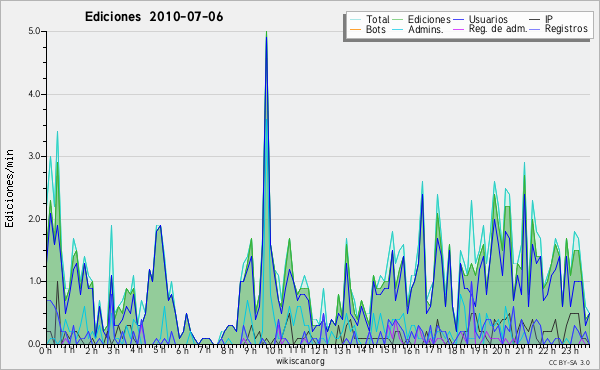Open the wikiscan.org link below the chart
Screen dimensions: 600x370
[x=300, y=361]
